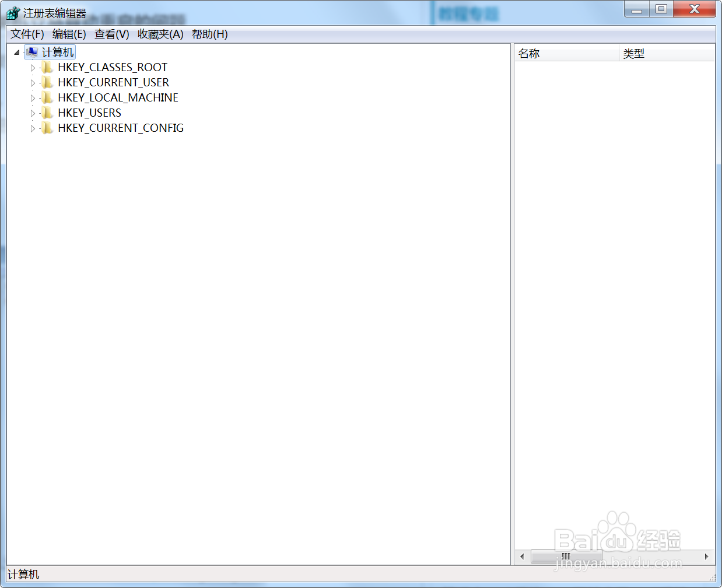Open the 查看(V) menu
Screen dimensions: 722x588
tap(111, 34)
